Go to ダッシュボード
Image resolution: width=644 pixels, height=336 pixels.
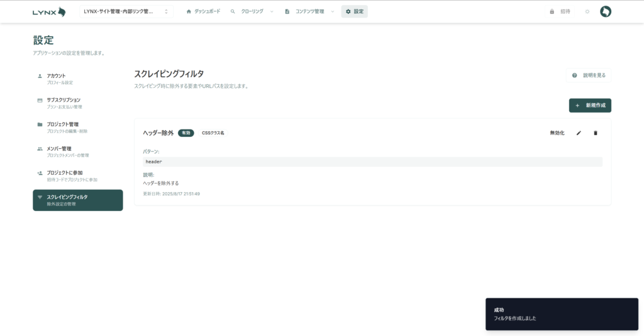click(203, 11)
